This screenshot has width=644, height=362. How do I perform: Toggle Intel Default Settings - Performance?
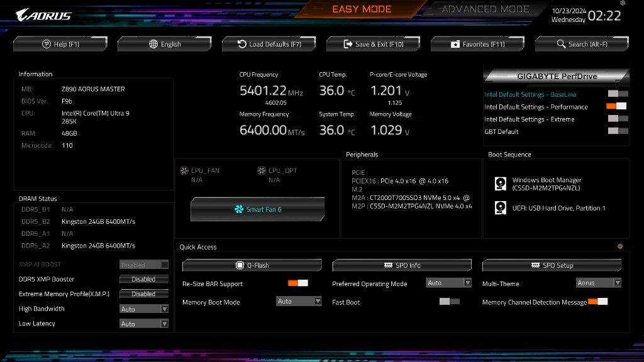616,106
